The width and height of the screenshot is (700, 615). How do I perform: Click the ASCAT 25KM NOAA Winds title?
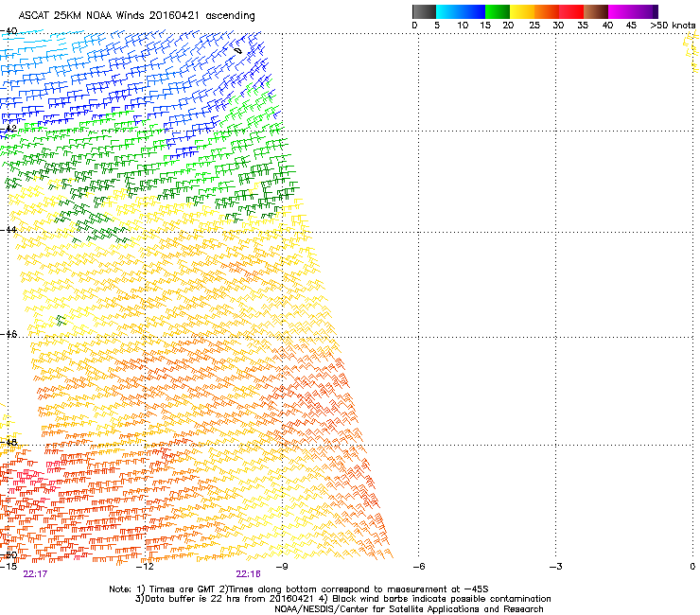click(136, 16)
